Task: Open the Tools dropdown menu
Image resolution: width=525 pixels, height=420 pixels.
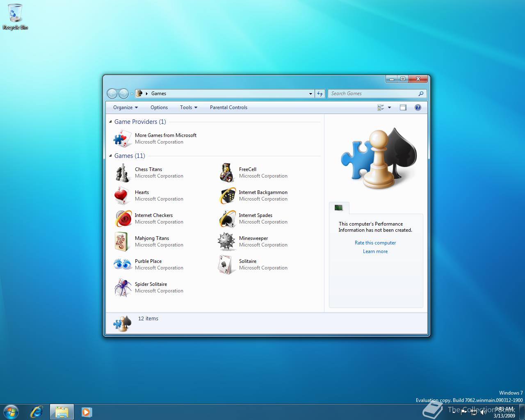Action: point(189,107)
